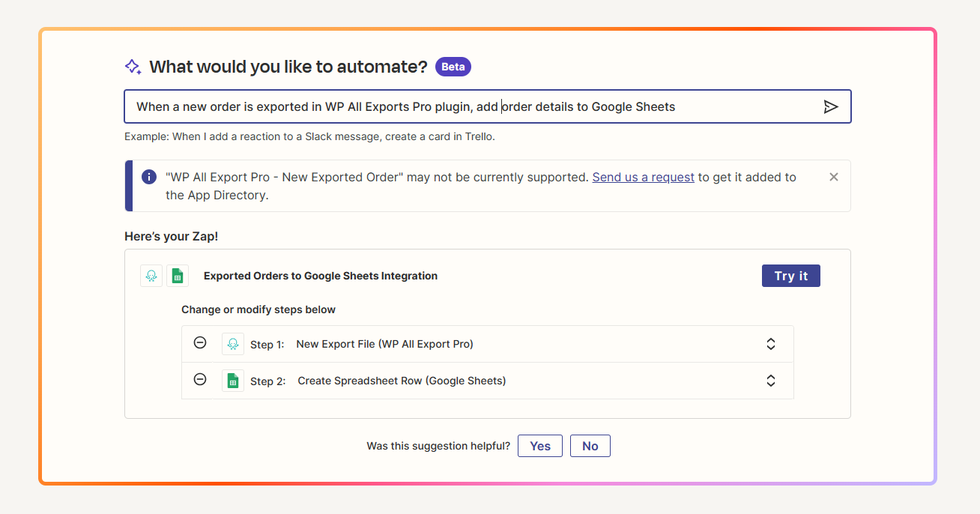Open the Send us a request link
Screen dimensions: 980x514
pyautogui.click(x=643, y=178)
